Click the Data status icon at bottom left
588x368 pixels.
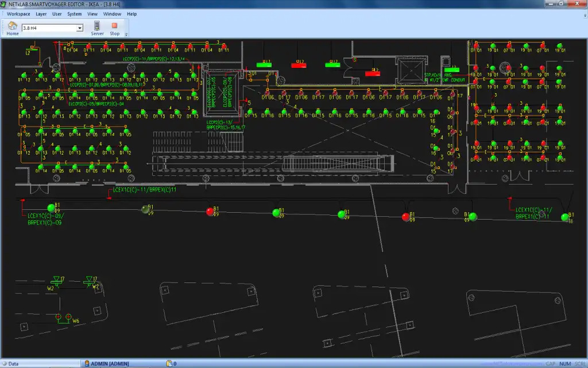pyautogui.click(x=4, y=363)
